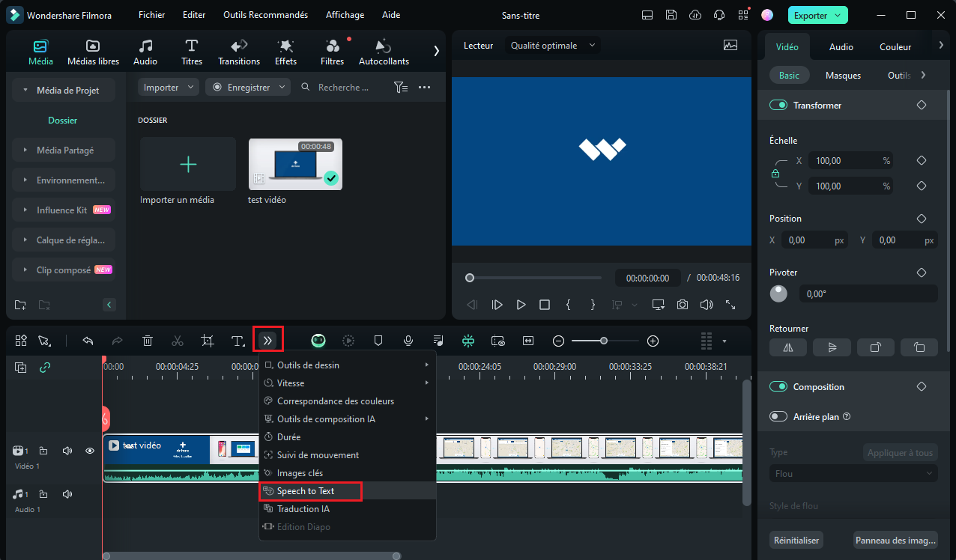Click the Pivoter rotation dial
This screenshot has width=956, height=560.
(778, 293)
